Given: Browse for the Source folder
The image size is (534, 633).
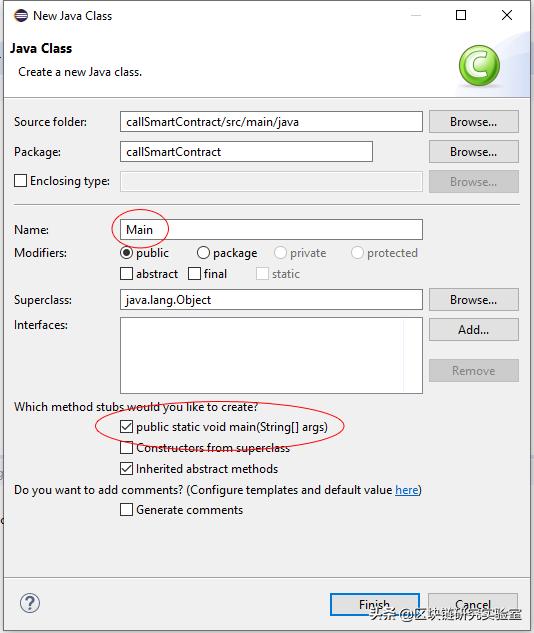Looking at the screenshot, I should click(x=473, y=122).
